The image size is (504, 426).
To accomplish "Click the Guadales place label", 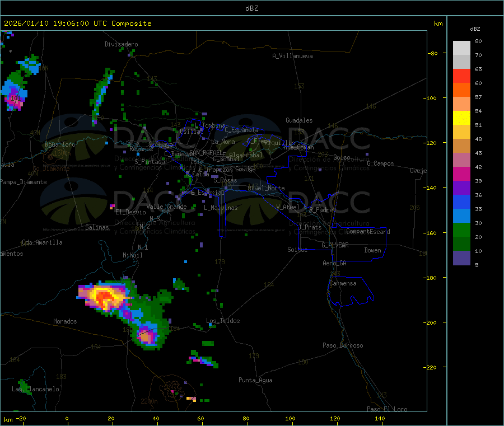I will [x=299, y=120].
